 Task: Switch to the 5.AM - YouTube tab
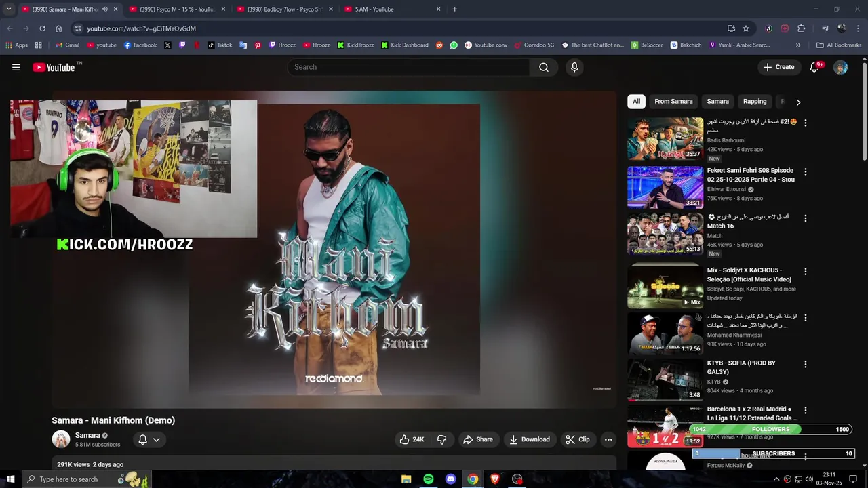[392, 9]
